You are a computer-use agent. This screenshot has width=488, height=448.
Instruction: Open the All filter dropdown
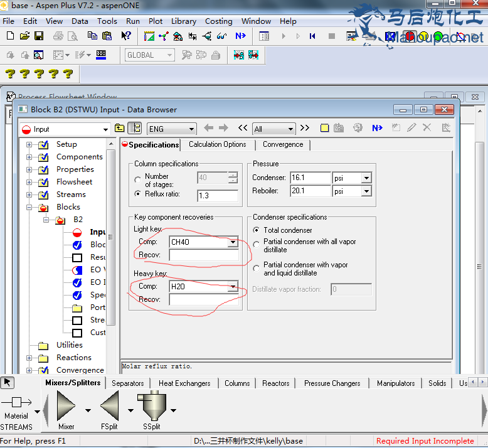coord(290,129)
